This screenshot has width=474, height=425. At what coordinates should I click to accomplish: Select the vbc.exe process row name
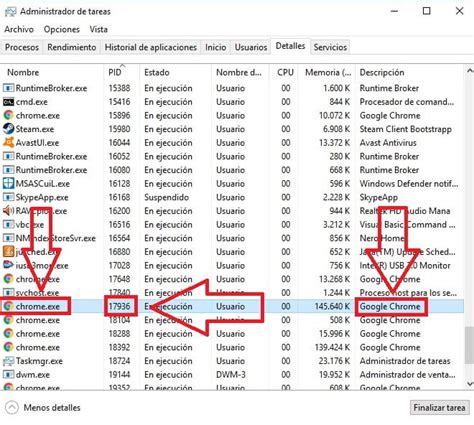point(30,225)
